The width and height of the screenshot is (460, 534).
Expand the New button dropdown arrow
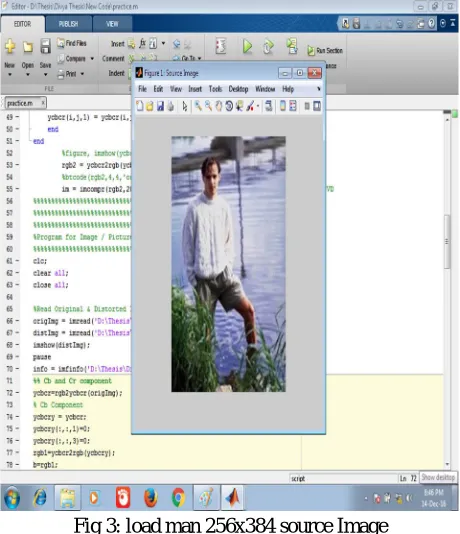10,74
